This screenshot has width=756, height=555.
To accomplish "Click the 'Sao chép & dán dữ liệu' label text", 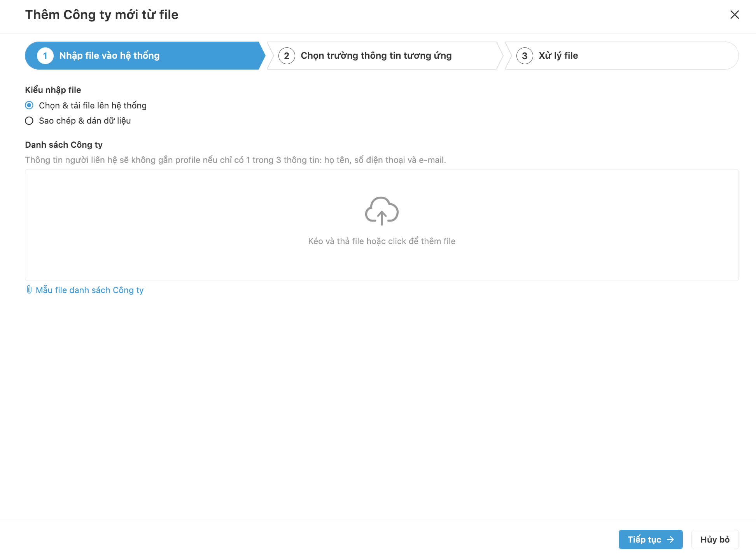I will click(x=85, y=121).
